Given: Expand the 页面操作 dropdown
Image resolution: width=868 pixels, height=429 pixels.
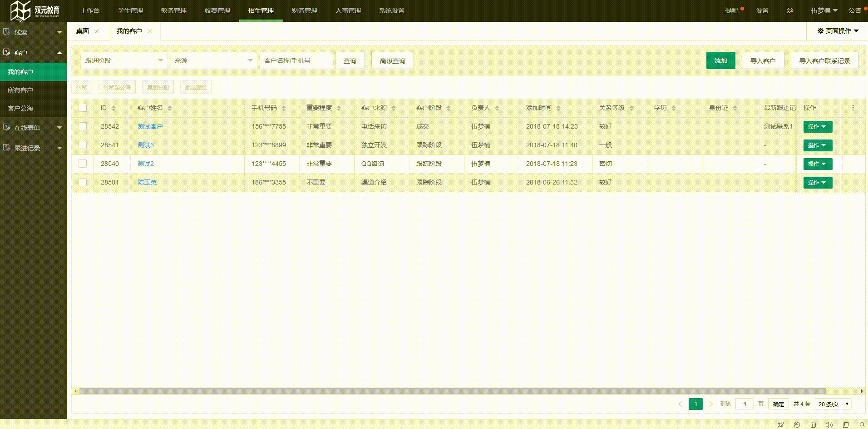Looking at the screenshot, I should pyautogui.click(x=838, y=31).
